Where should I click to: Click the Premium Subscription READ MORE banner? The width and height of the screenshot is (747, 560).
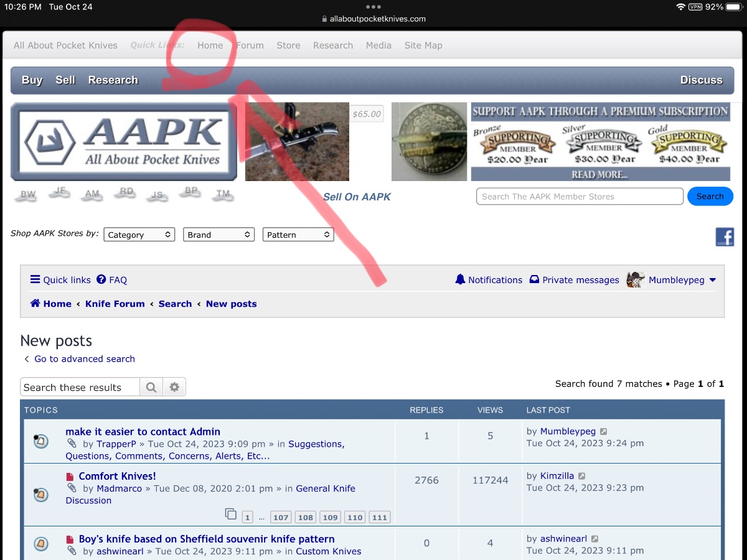pos(600,142)
